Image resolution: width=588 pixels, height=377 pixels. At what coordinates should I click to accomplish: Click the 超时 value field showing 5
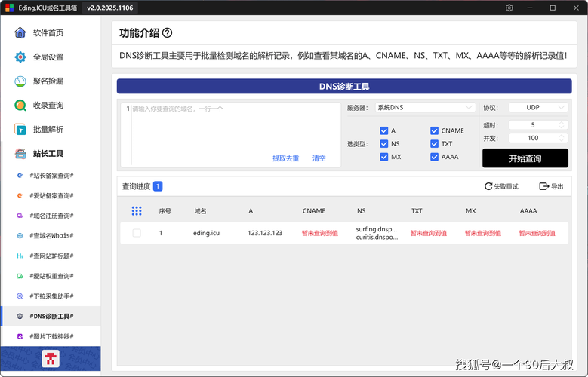click(x=533, y=125)
